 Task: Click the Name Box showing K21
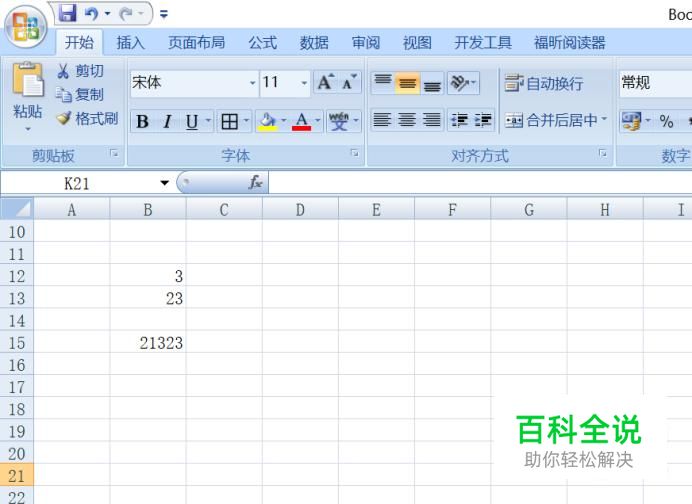[77, 183]
